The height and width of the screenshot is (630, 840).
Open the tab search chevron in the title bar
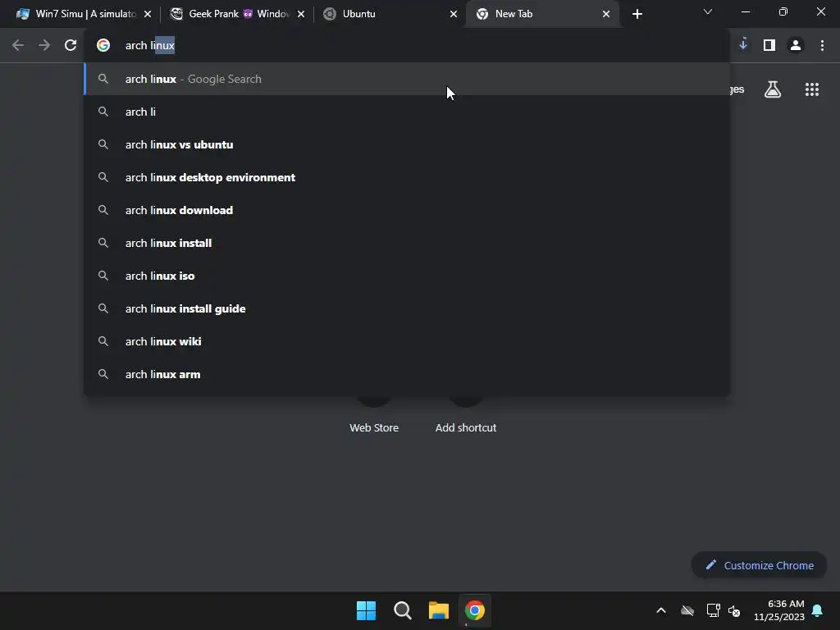click(x=708, y=11)
